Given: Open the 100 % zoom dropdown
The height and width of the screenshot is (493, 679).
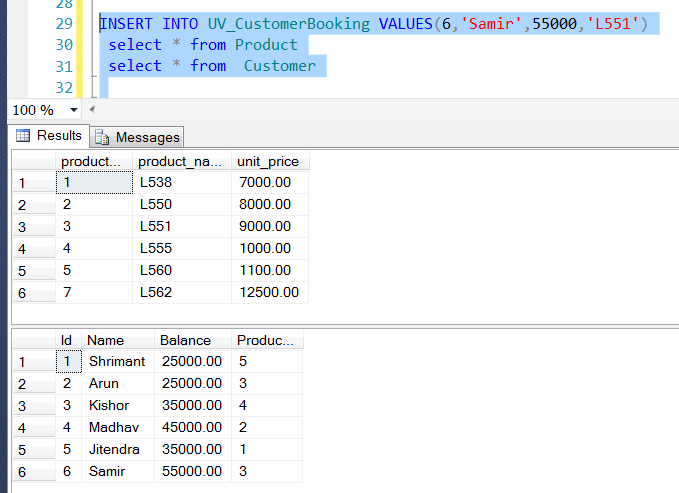Looking at the screenshot, I should [74, 110].
